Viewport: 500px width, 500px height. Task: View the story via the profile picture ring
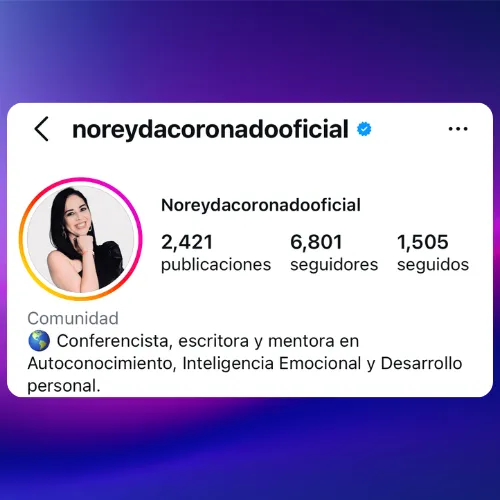click(x=80, y=239)
